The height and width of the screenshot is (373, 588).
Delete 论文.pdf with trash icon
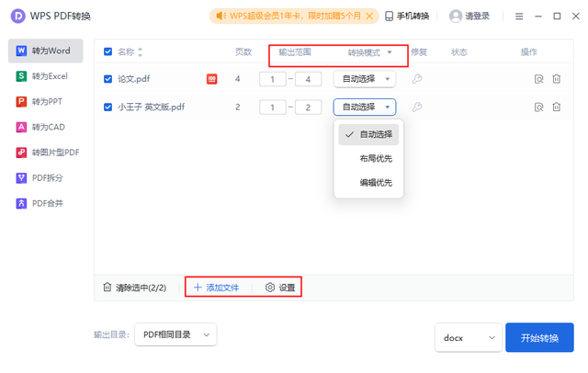tap(557, 79)
